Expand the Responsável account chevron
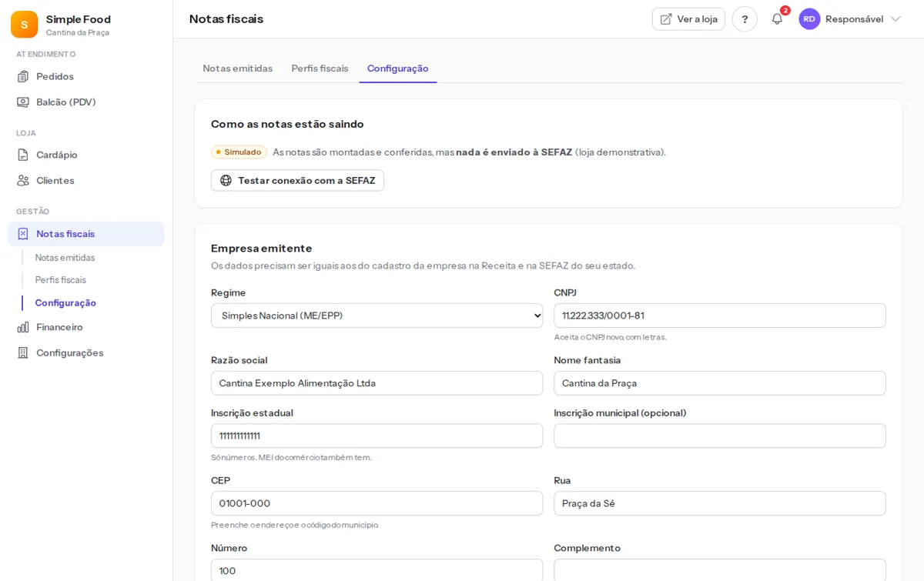The height and width of the screenshot is (581, 924). [x=896, y=19]
